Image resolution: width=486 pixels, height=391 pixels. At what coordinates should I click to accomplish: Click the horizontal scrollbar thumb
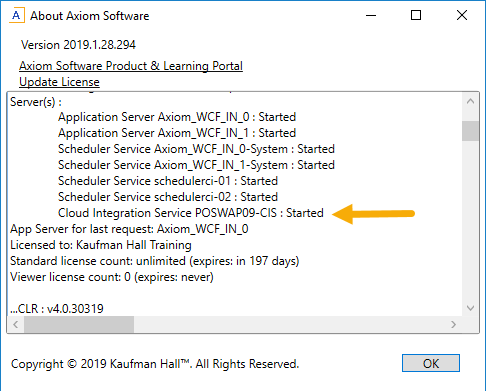click(x=79, y=324)
